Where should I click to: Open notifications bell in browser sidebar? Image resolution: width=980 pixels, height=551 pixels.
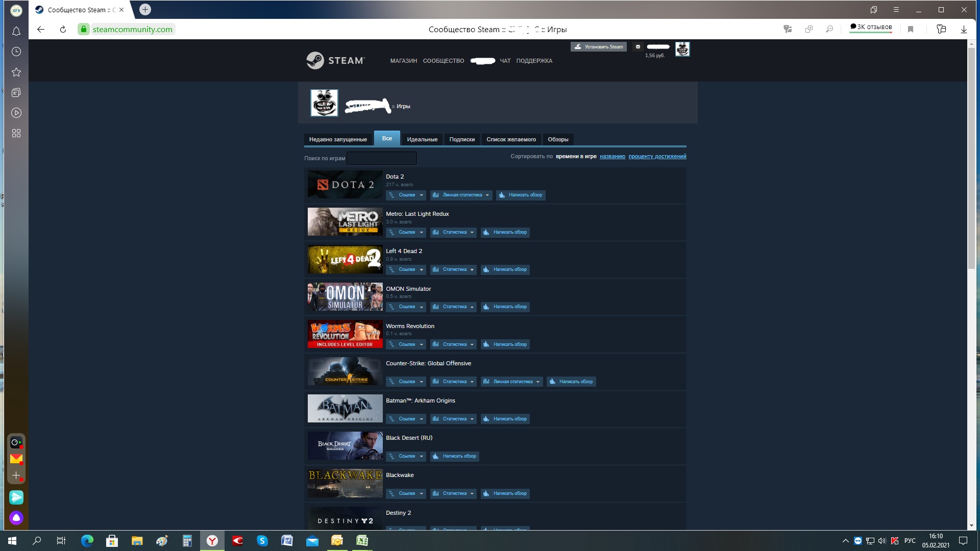pyautogui.click(x=16, y=31)
